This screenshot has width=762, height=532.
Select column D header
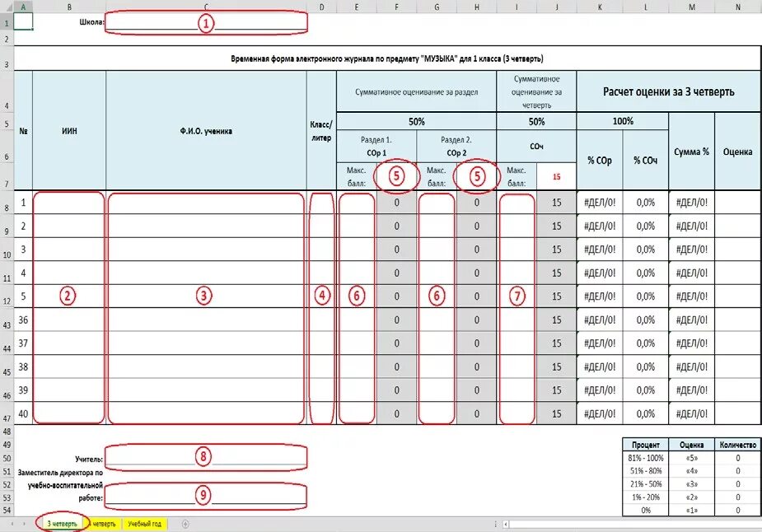pyautogui.click(x=321, y=7)
